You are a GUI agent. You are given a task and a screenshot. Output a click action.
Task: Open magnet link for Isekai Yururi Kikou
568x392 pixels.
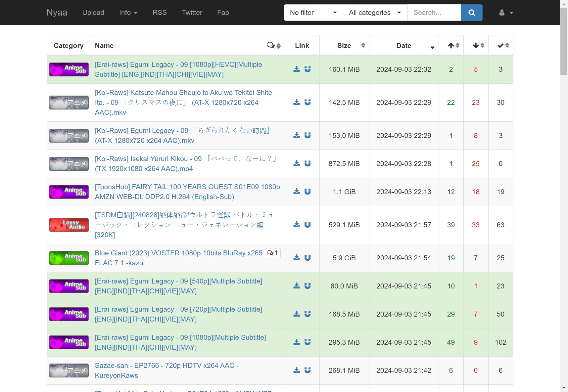coord(308,163)
